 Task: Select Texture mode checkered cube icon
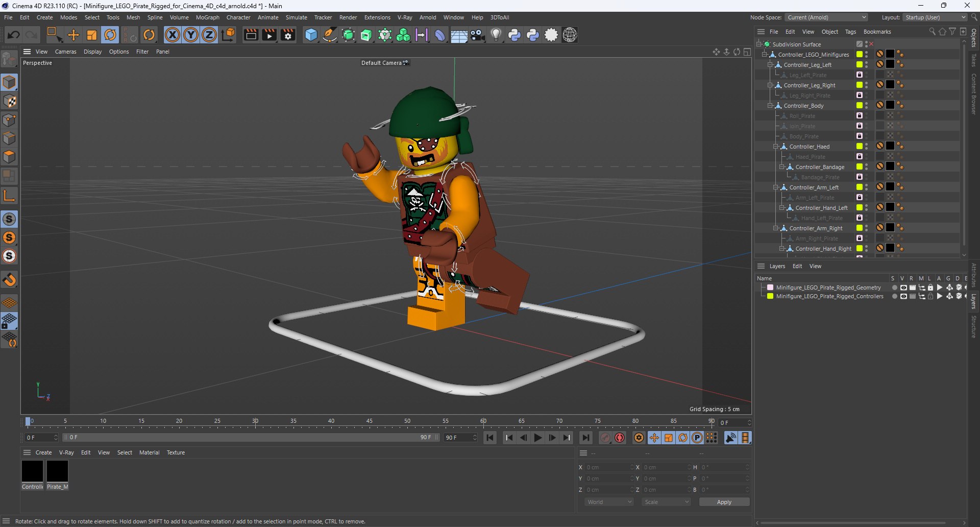click(9, 101)
